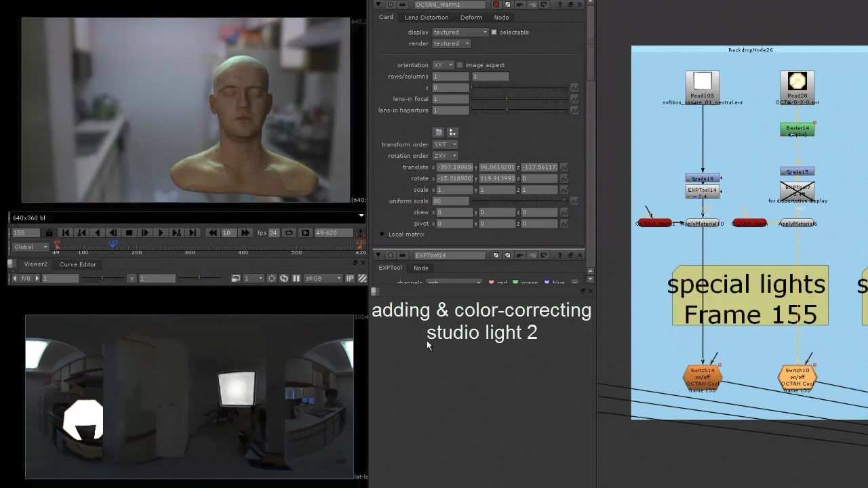Float the OCTAN_Warm1 panel using its window icon

(570, 5)
